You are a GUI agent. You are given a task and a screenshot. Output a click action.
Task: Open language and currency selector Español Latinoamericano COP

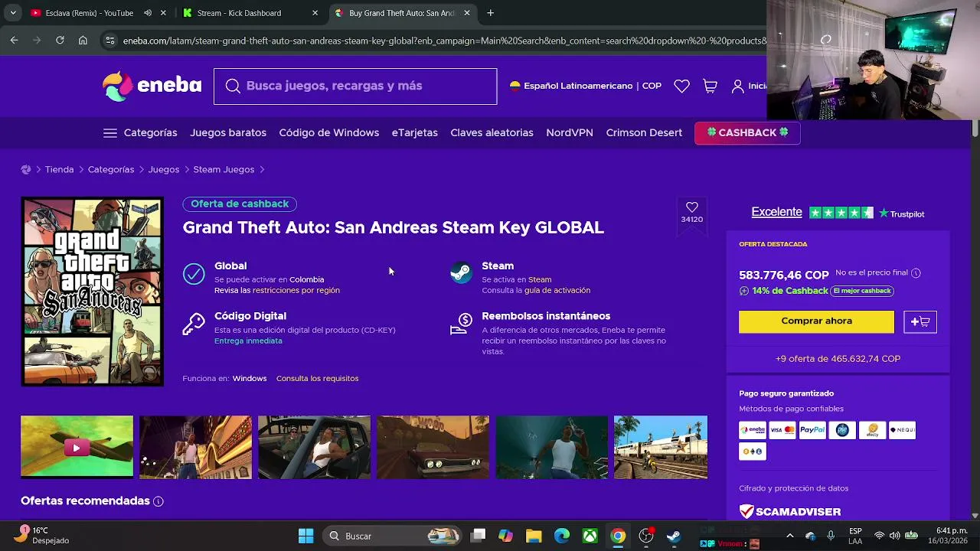pyautogui.click(x=586, y=86)
